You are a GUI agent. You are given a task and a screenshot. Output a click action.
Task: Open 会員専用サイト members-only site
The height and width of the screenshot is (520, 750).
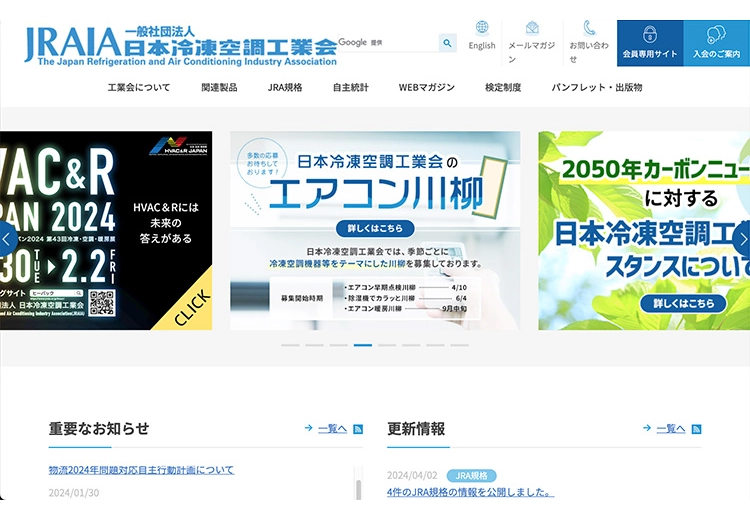[x=650, y=43]
